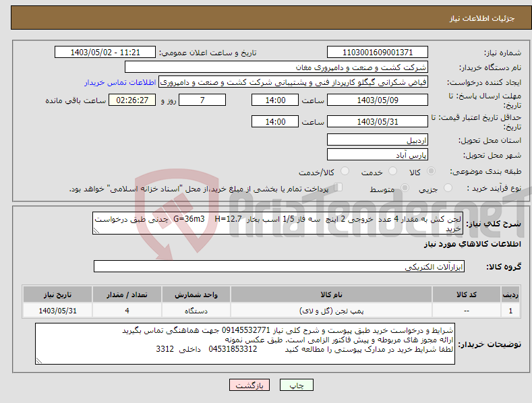The width and height of the screenshot is (532, 403).
Task: Click the تاریخ نیاز column header
Action: [x=58, y=294]
